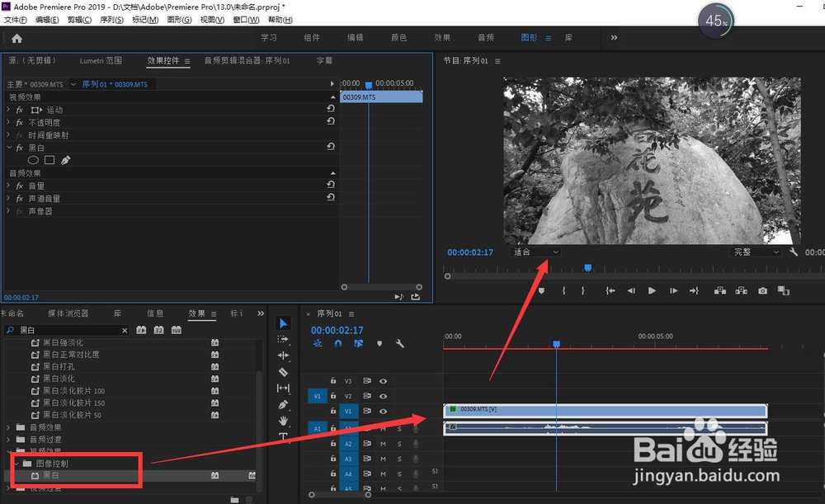Solo audio track A3
Viewport: 825px width, 504px height.
coord(399,459)
